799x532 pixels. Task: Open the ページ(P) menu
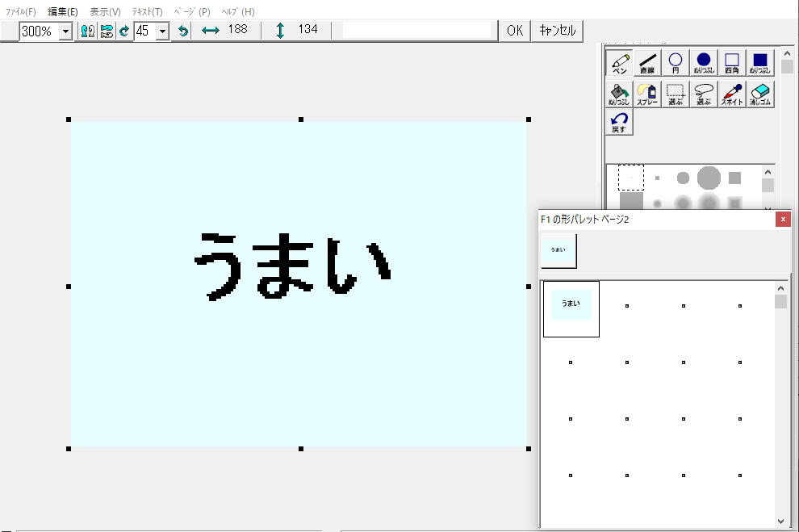click(x=192, y=11)
